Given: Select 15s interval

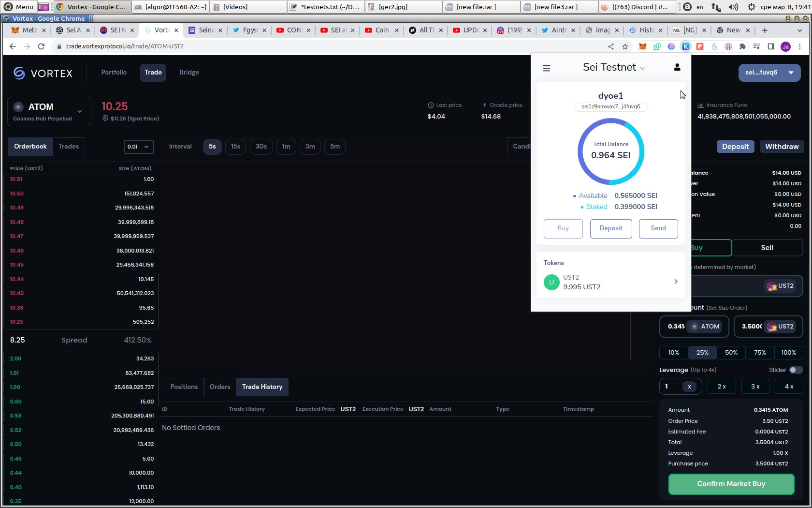Looking at the screenshot, I should pyautogui.click(x=235, y=147).
